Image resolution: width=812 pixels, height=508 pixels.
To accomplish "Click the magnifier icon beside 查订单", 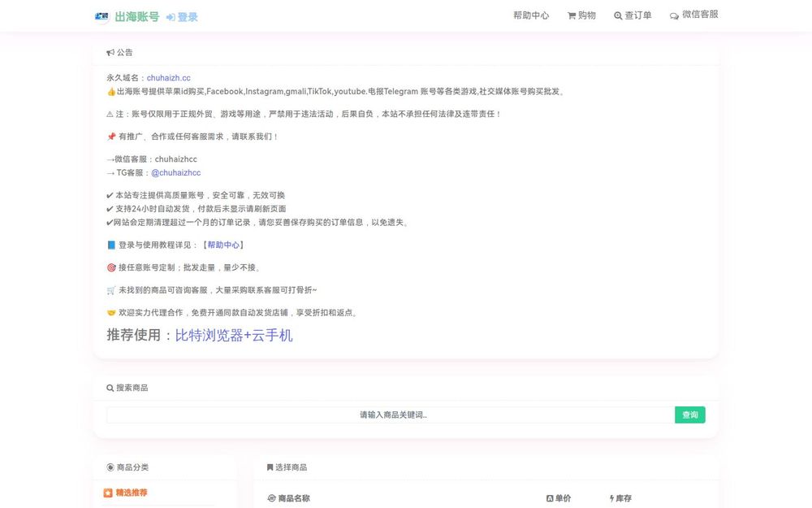I will tap(618, 16).
